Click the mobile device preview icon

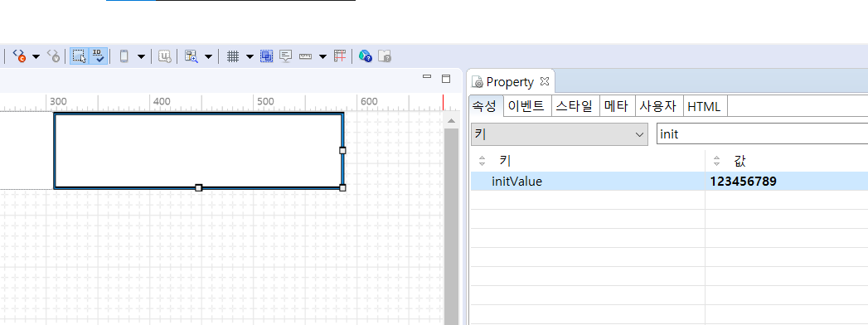coord(124,56)
